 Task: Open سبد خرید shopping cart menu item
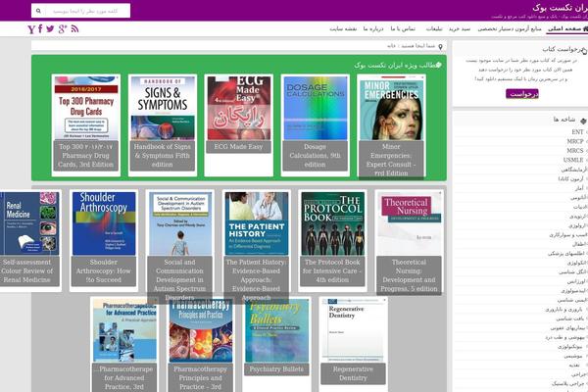[x=460, y=28]
